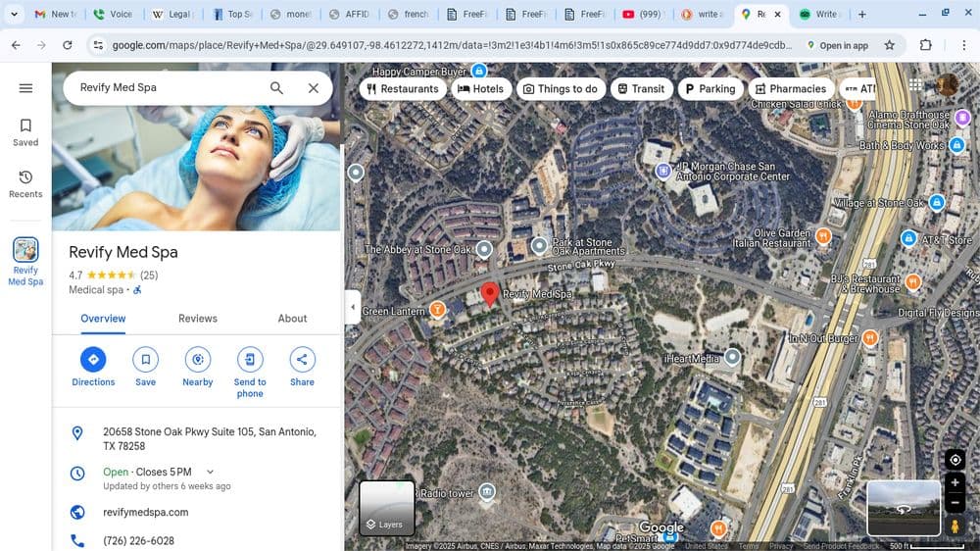Click the search magnifier icon

[276, 88]
